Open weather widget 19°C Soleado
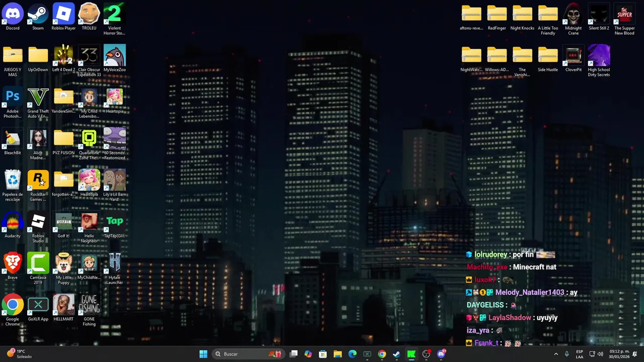 pyautogui.click(x=19, y=354)
